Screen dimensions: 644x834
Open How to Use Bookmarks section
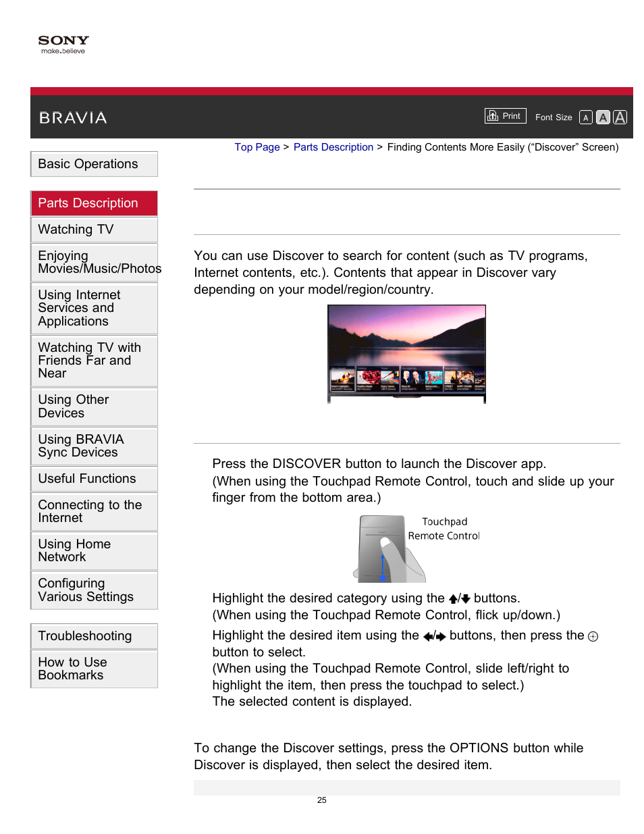point(95,669)
